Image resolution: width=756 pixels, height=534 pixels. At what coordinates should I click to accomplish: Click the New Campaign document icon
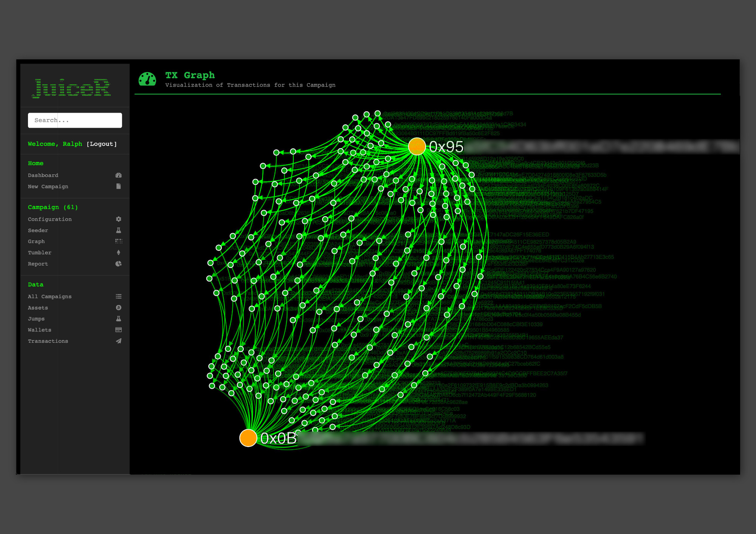point(118,186)
